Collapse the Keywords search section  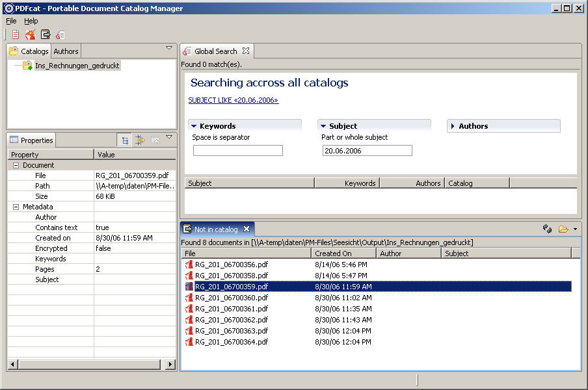[x=194, y=126]
